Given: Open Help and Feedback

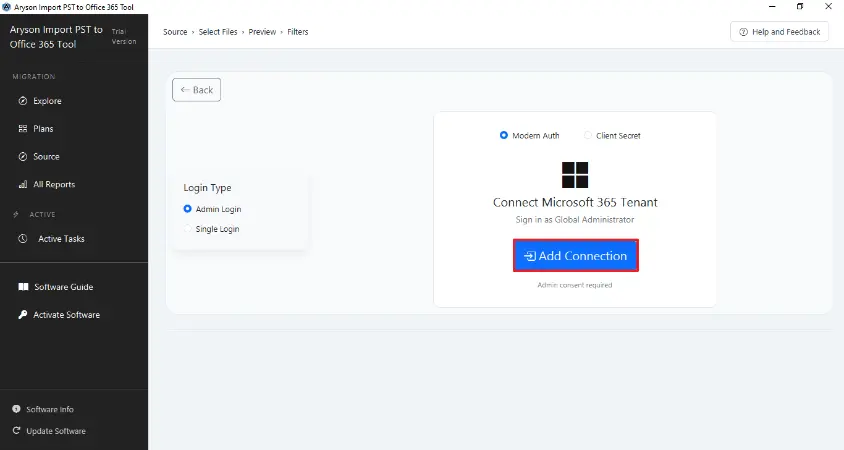Looking at the screenshot, I should 779,32.
